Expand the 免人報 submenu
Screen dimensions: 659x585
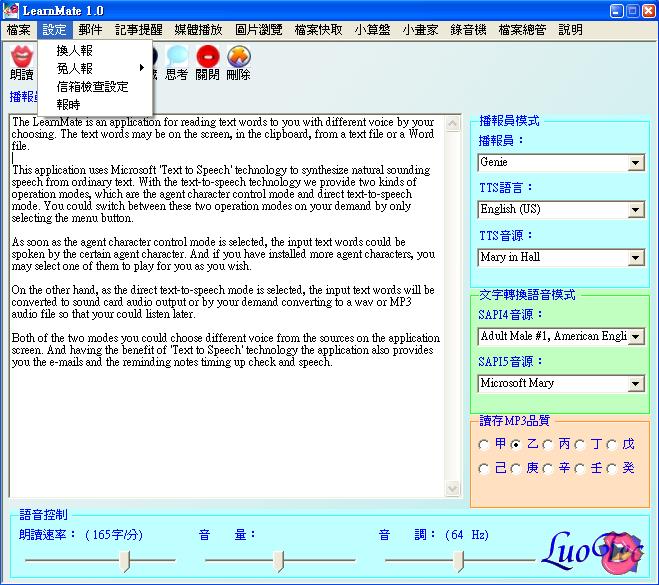(95, 68)
